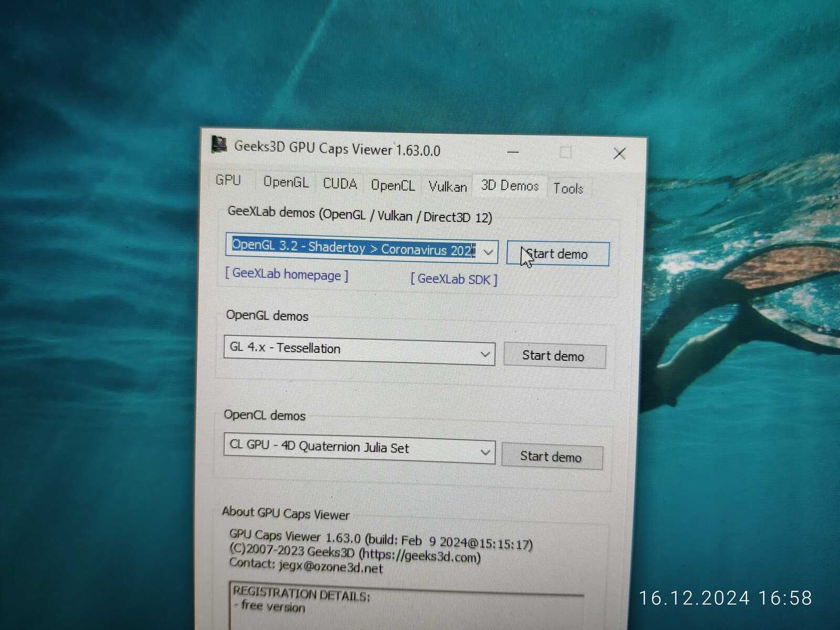840x630 pixels.
Task: Visit the GeeXLab SDK link
Action: coord(454,279)
